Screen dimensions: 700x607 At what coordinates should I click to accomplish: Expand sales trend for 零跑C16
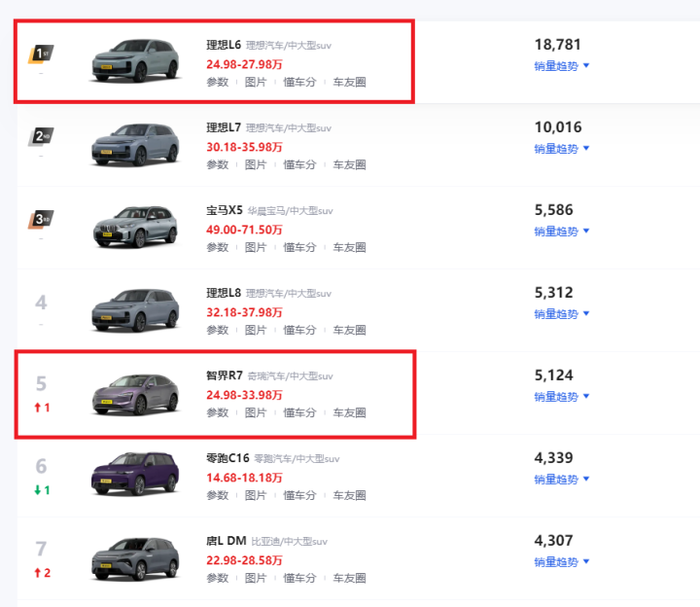(562, 479)
